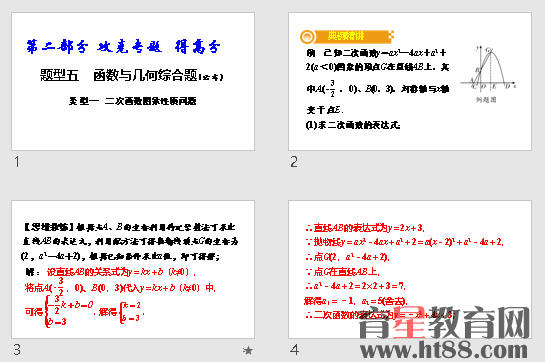
Task: Select slide 3 solution thumbnail
Action: coord(133,269)
